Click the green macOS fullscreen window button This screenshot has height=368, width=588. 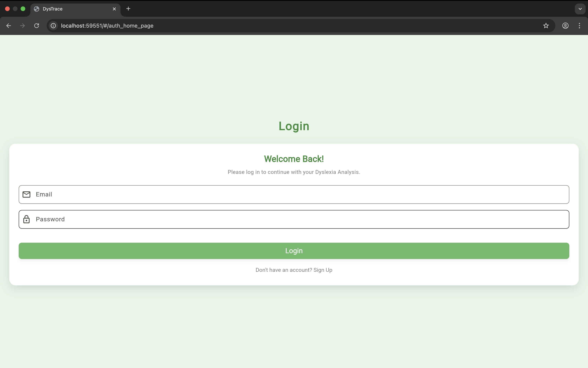point(23,9)
